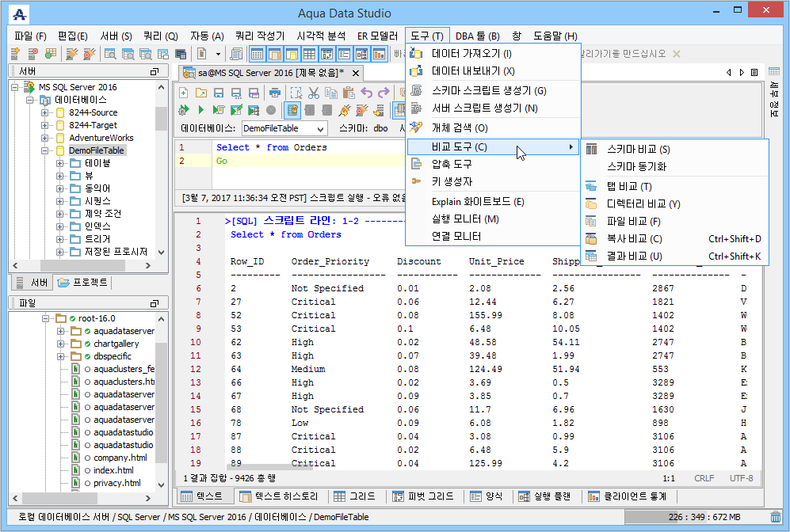This screenshot has width=790, height=532.
Task: Click the trash can icon in status bar
Action: (x=775, y=517)
